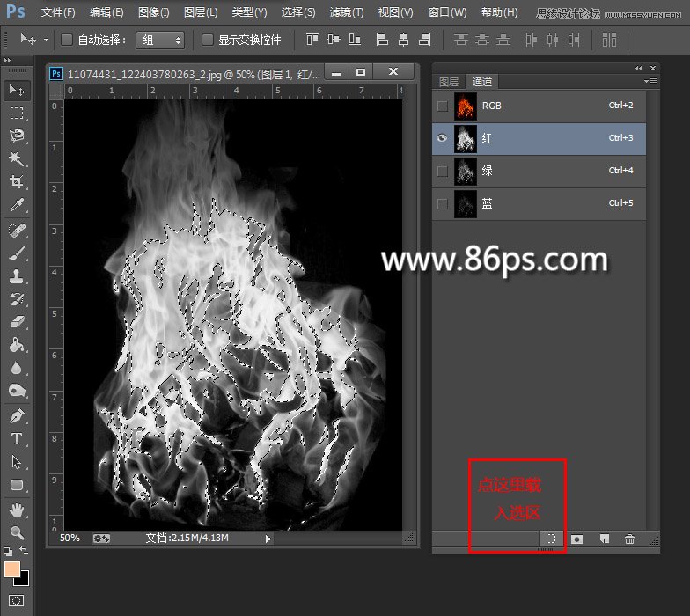This screenshot has height=616, width=690.
Task: Select the Magic Wand tool
Action: coord(17,158)
